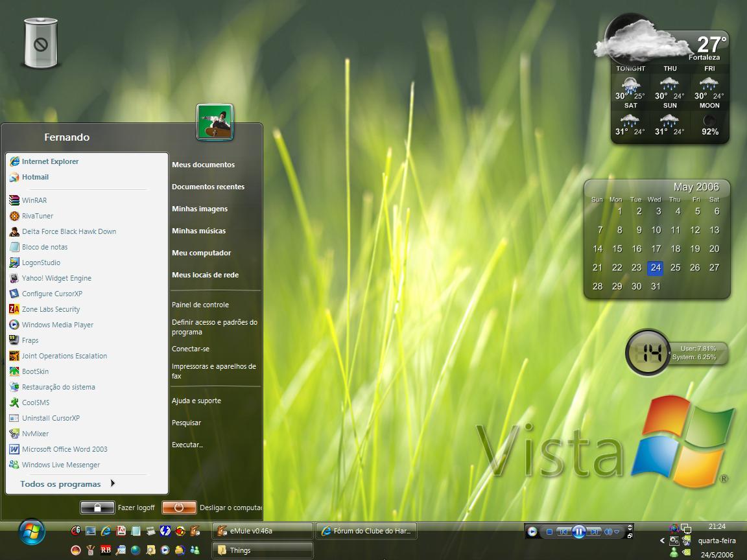The width and height of the screenshot is (747, 560).
Task: Launch RivaTuner from the program list
Action: click(31, 216)
